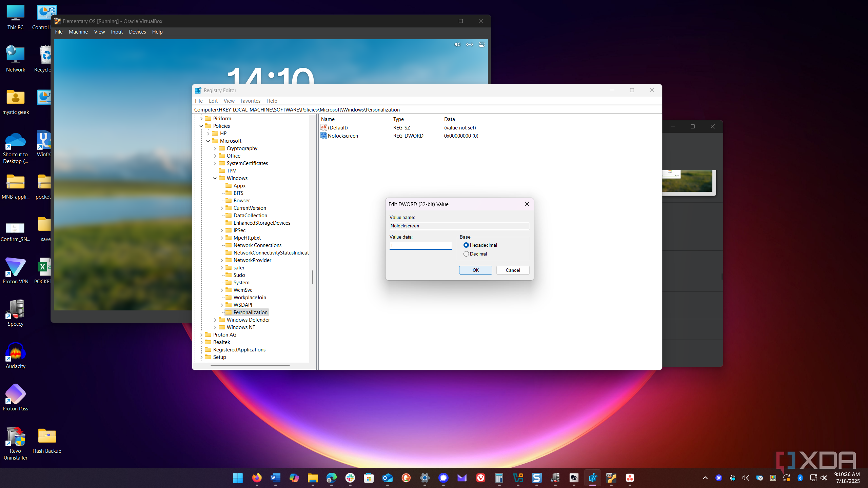Open Proton VPN desktop shortcut
The height and width of the screenshot is (488, 868).
[16, 270]
